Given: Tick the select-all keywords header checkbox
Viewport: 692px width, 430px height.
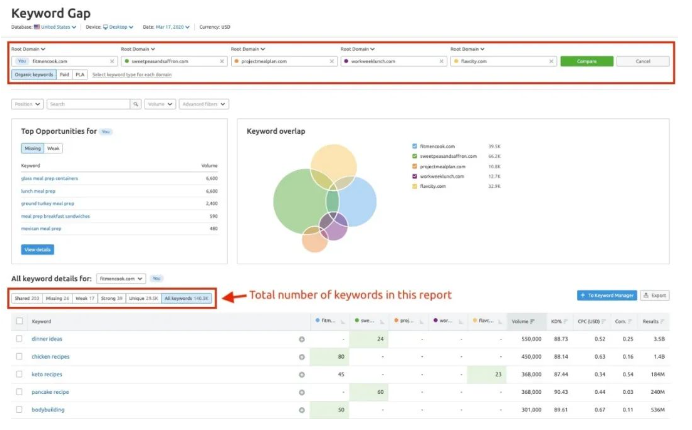Looking at the screenshot, I should (19, 321).
